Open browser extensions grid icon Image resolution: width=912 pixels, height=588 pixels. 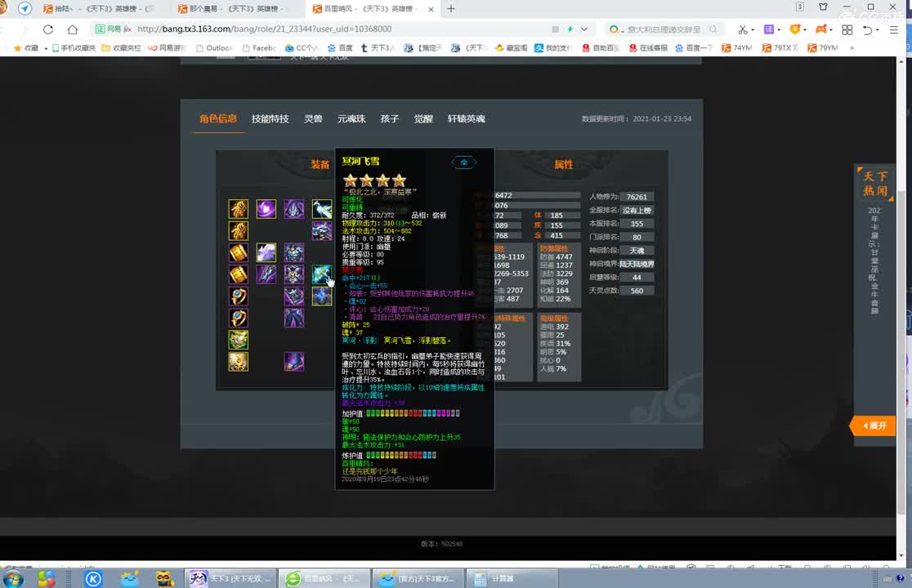[x=847, y=29]
